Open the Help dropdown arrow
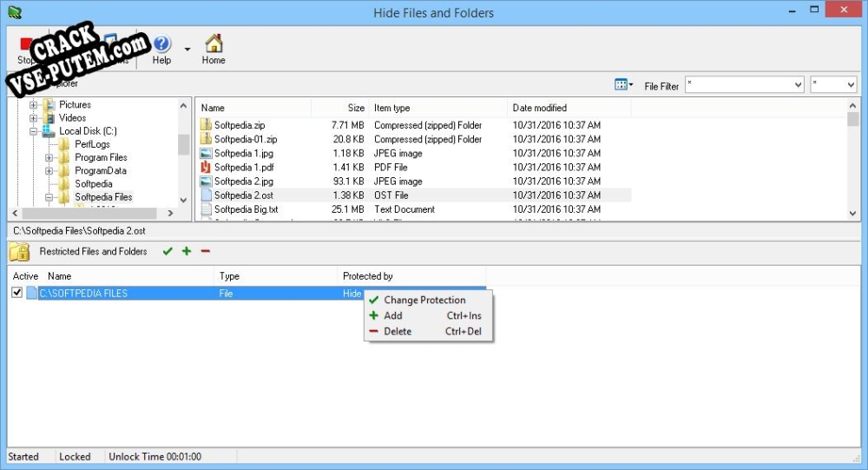Viewport: 868px width, 470px height. point(187,50)
